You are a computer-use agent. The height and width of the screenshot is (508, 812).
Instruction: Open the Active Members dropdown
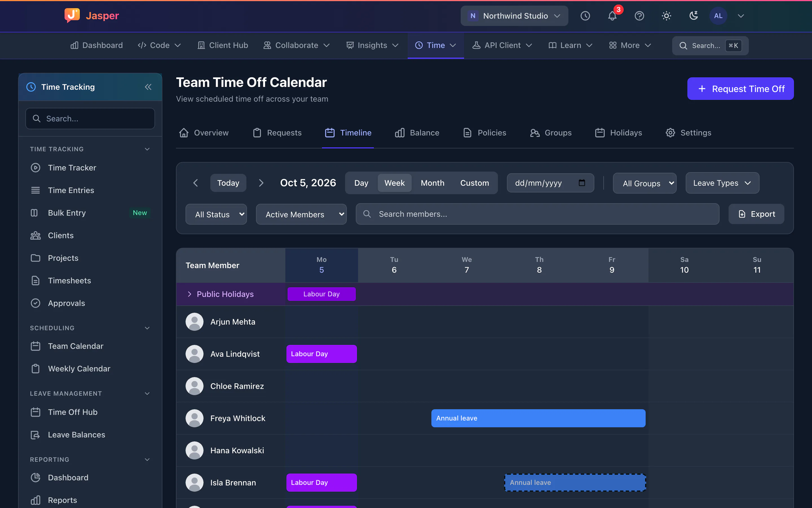click(301, 214)
